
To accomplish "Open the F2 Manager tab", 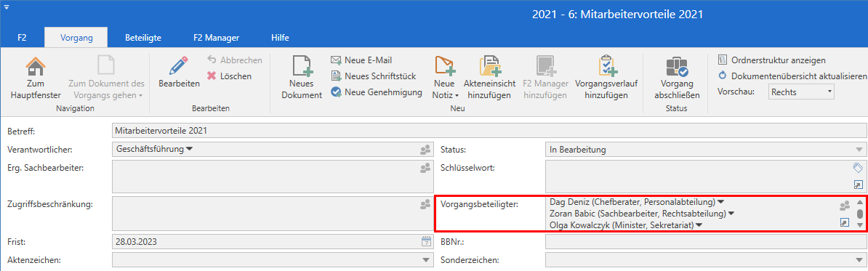I will point(216,39).
